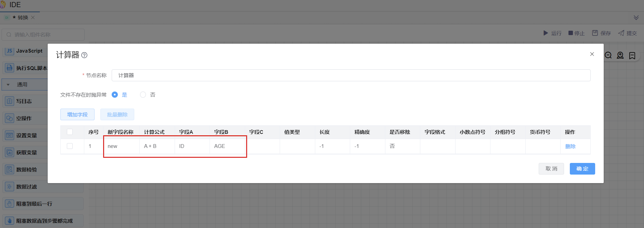Collapse the 通用 category group
Image resolution: width=644 pixels, height=228 pixels.
(x=8, y=85)
